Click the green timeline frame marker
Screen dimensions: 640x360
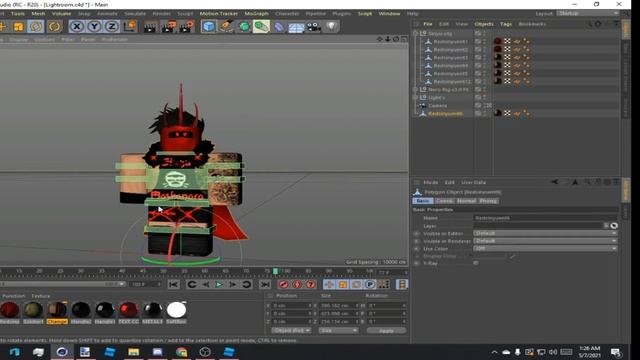point(276,271)
